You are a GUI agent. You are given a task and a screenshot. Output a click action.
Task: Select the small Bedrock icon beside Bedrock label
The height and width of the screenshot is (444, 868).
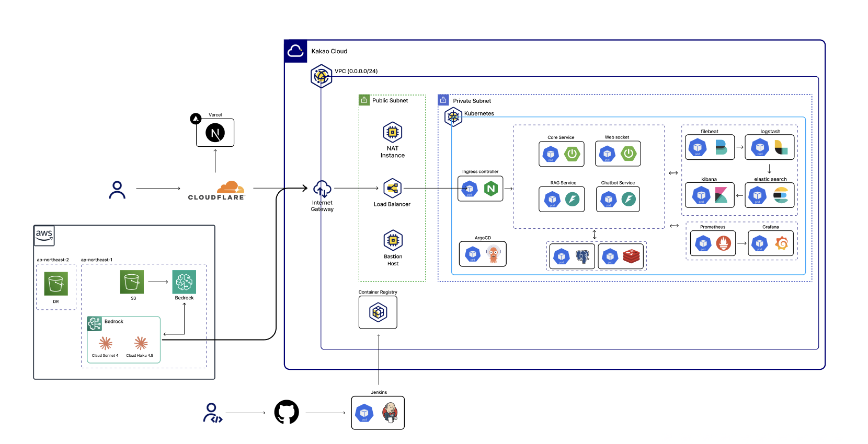click(x=95, y=324)
